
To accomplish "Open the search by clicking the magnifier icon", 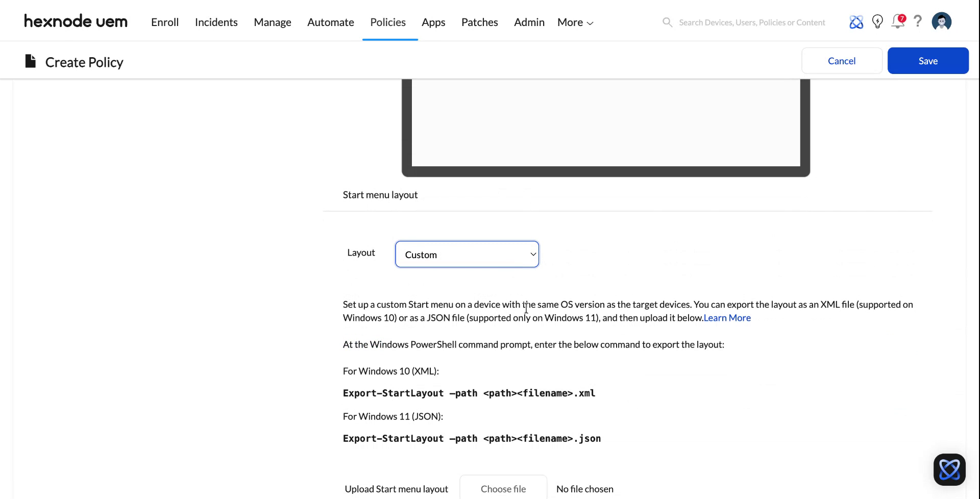I will pyautogui.click(x=667, y=22).
